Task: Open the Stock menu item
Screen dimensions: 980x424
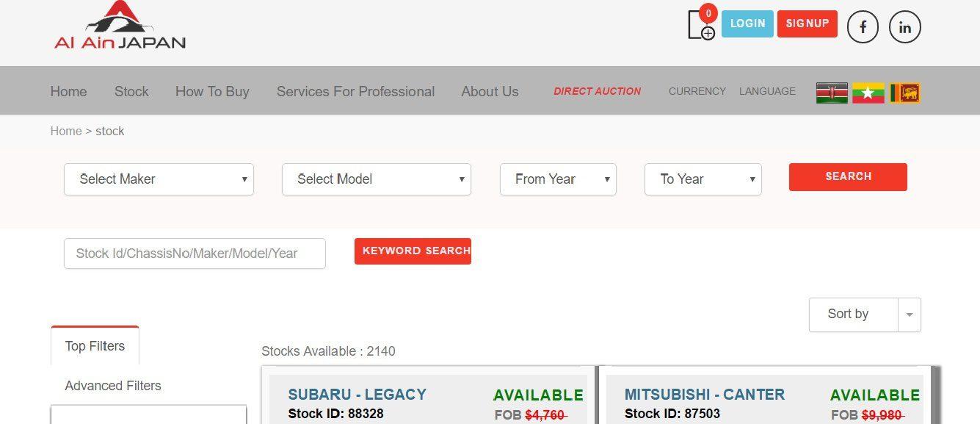Action: [131, 92]
